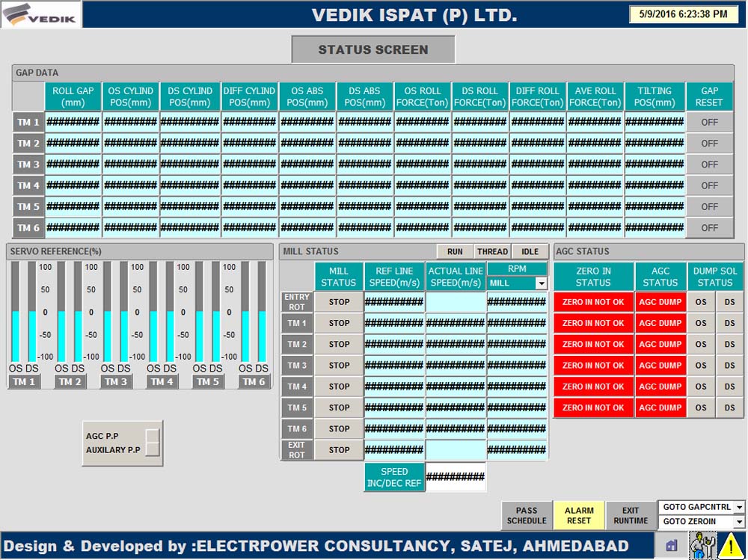Click the "ZERO IN STATUS" column header
The width and height of the screenshot is (748, 560).
pyautogui.click(x=593, y=277)
